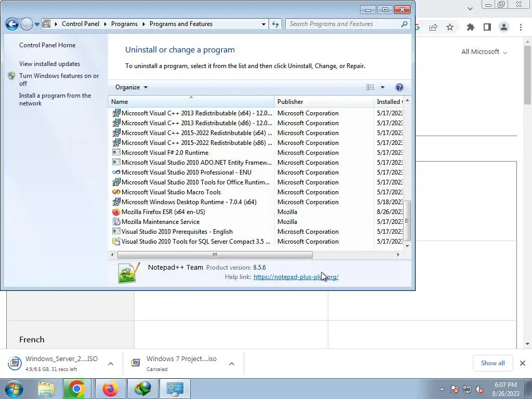
Task: Select Microsoft Visual F# 2.0 Runtime icon
Action: (116, 152)
